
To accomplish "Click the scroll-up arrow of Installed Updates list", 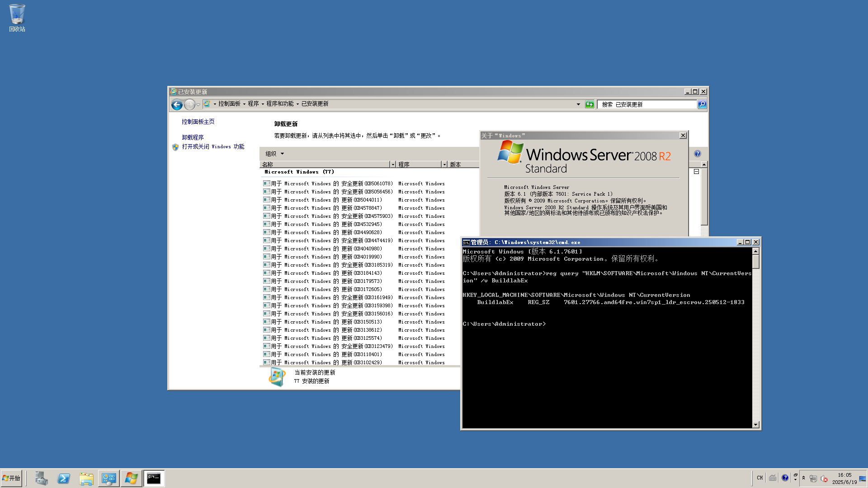I will point(704,164).
